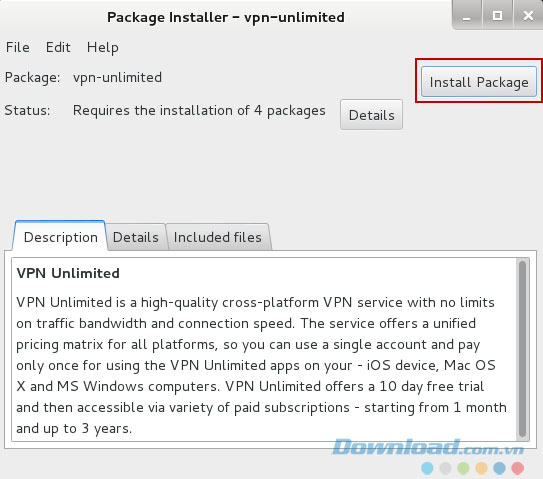Minimize the Package Installer window
543x479 pixels.
pos(467,15)
